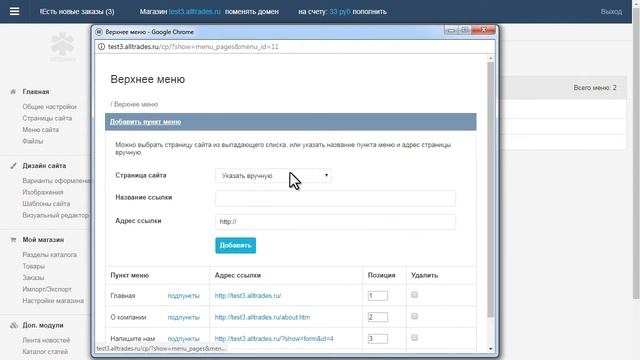Open Дизайн сайта section in sidebar
This screenshot has height=360, width=640.
pos(44,166)
